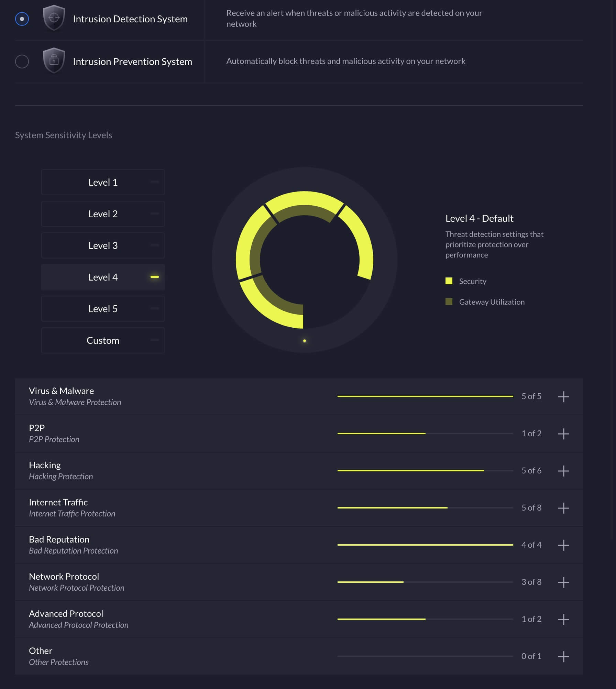Choose sensitivity Level 3

click(x=103, y=245)
